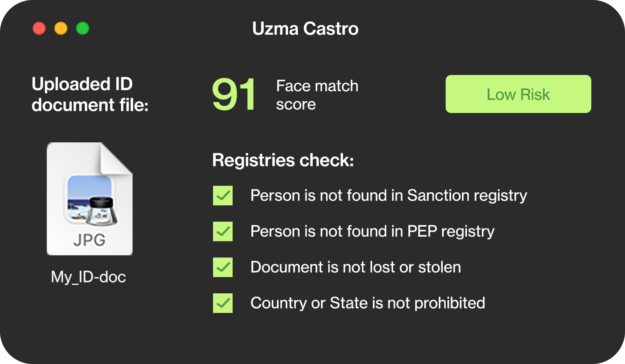Close the window with the red button
This screenshot has height=364, width=625.
coord(39,28)
